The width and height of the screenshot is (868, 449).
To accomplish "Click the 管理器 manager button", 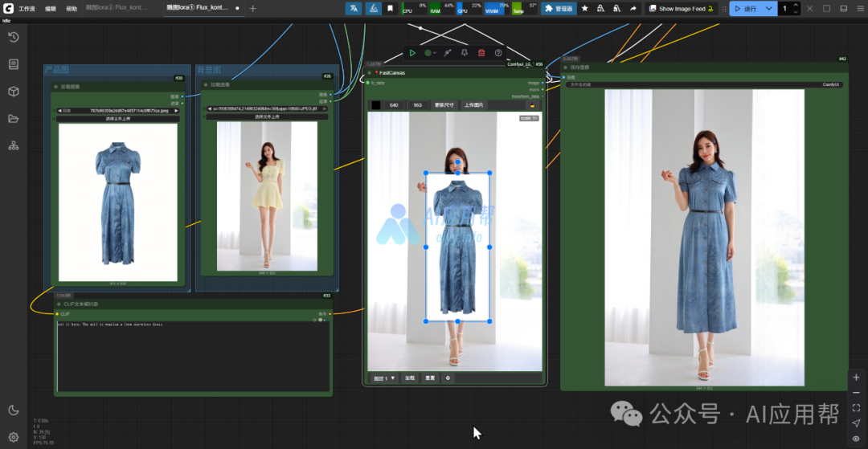I will tap(559, 8).
